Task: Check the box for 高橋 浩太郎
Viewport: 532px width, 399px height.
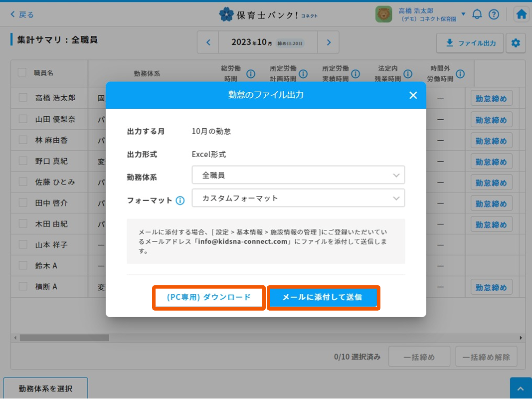Action: [23, 98]
